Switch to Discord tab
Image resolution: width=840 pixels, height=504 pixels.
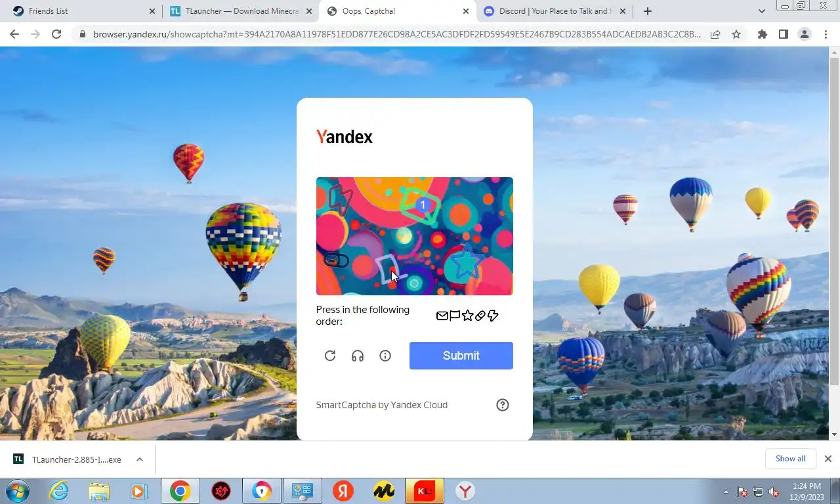(x=555, y=11)
